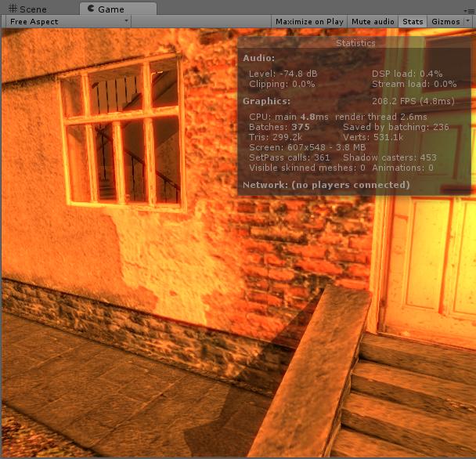The height and width of the screenshot is (459, 476).
Task: Click the Animations: 0 text
Action: click(x=403, y=168)
